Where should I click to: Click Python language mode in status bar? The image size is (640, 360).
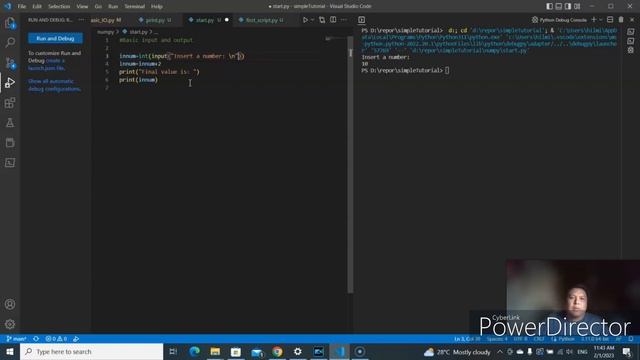[x=566, y=339]
